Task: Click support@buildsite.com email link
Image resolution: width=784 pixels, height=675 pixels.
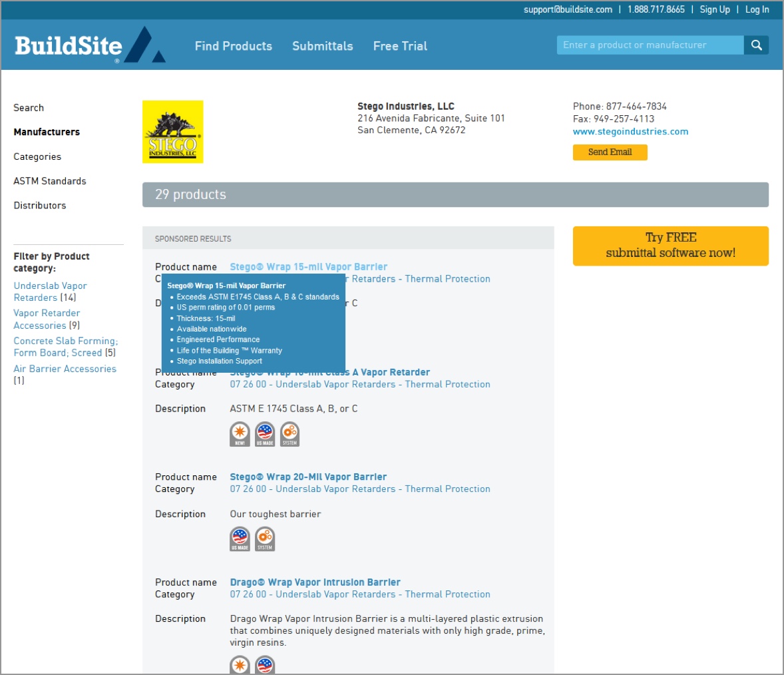Action: tap(568, 9)
